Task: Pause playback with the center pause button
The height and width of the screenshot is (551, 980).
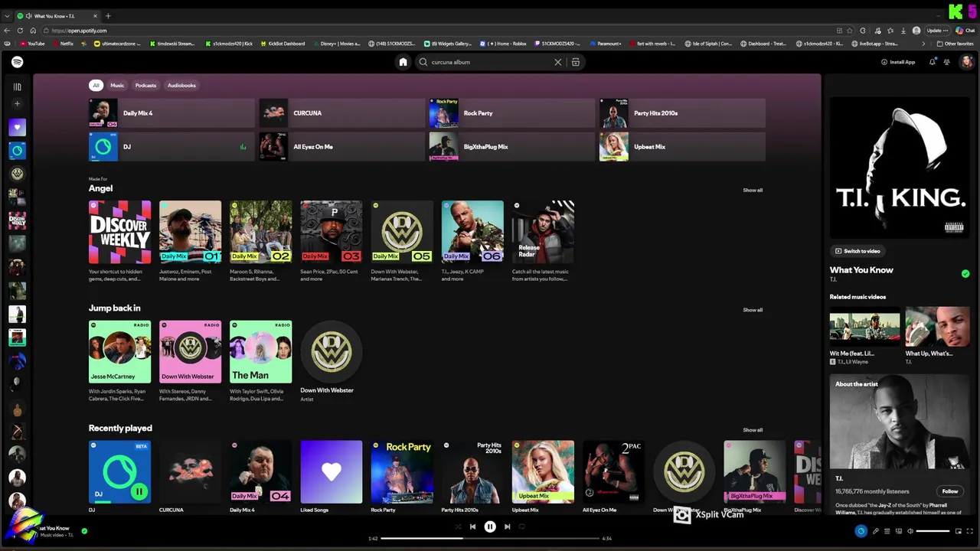Action: click(x=490, y=527)
